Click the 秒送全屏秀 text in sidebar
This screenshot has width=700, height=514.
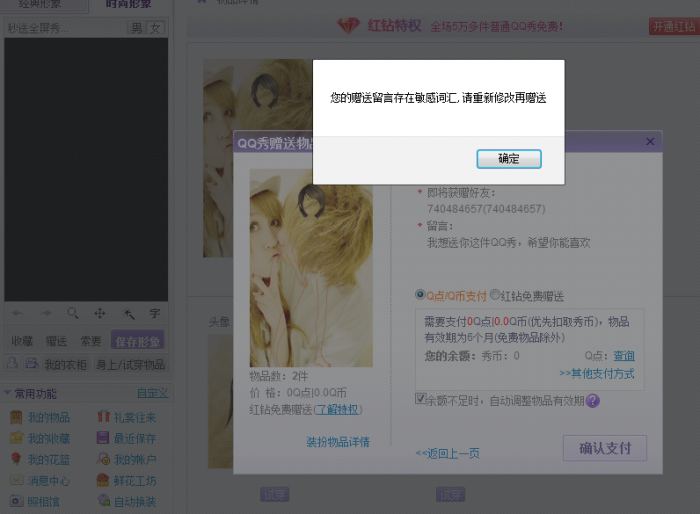pyautogui.click(x=38, y=28)
